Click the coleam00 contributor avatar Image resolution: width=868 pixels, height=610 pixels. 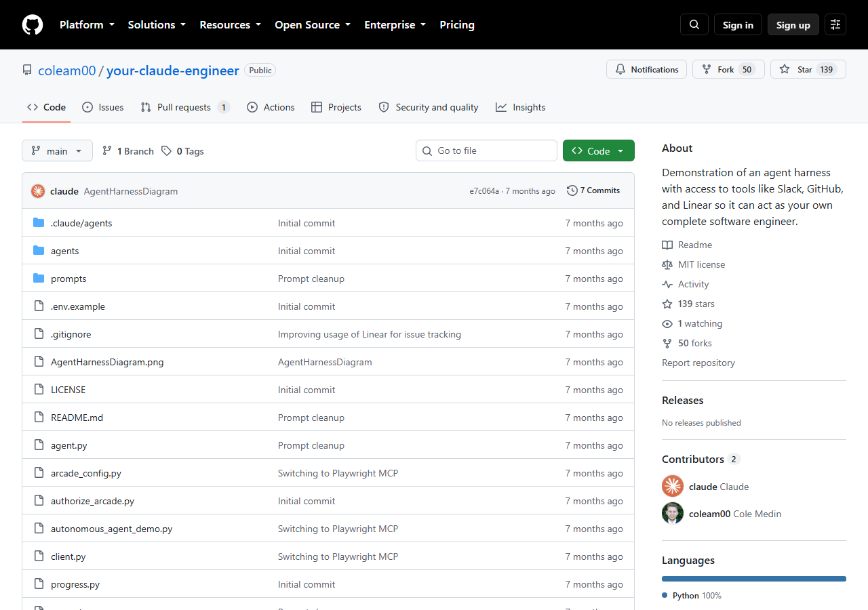point(673,513)
